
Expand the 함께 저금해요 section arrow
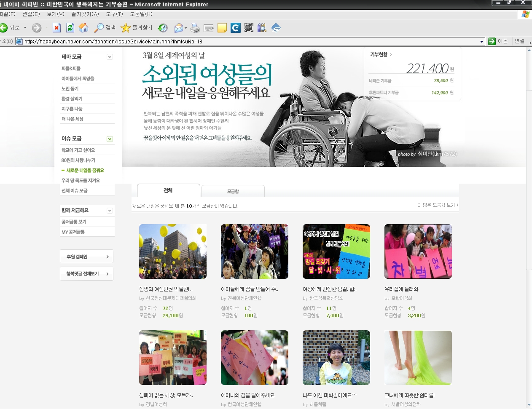pyautogui.click(x=110, y=211)
